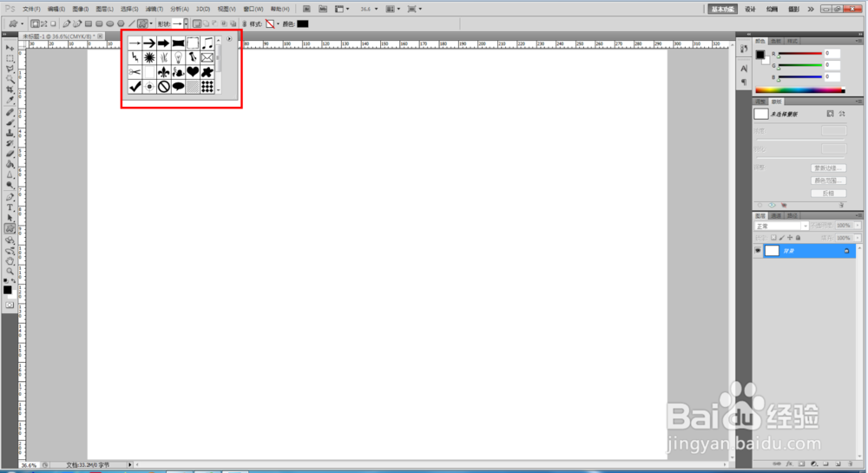This screenshot has width=868, height=473.
Task: Select the Path Selection tool
Action: (x=10, y=218)
